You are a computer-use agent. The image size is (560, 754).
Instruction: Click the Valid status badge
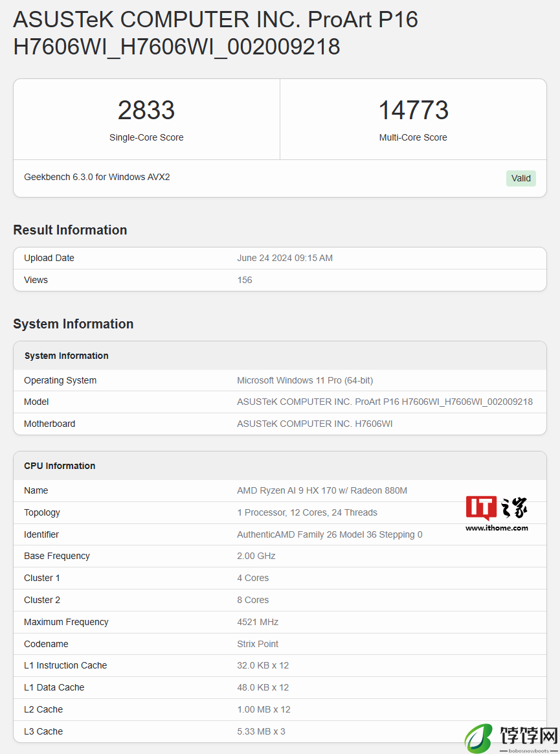[521, 178]
